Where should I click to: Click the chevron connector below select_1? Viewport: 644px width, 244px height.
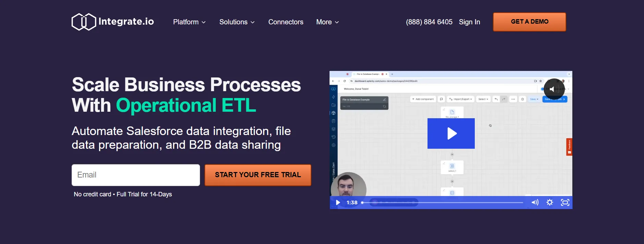coord(452,181)
